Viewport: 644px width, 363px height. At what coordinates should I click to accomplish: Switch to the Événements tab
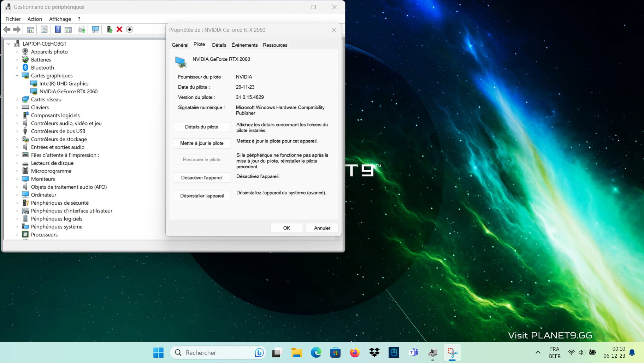click(x=244, y=45)
